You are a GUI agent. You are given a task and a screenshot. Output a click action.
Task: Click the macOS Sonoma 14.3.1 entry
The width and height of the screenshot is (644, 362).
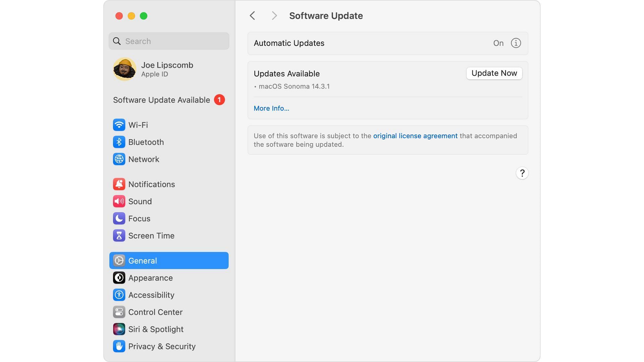pos(294,86)
